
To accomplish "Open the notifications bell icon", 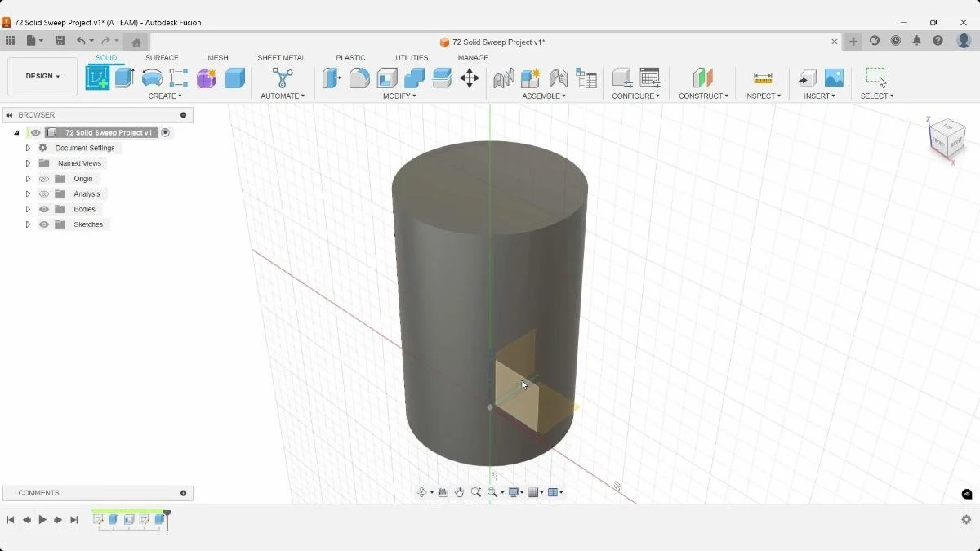I will click(x=916, y=41).
